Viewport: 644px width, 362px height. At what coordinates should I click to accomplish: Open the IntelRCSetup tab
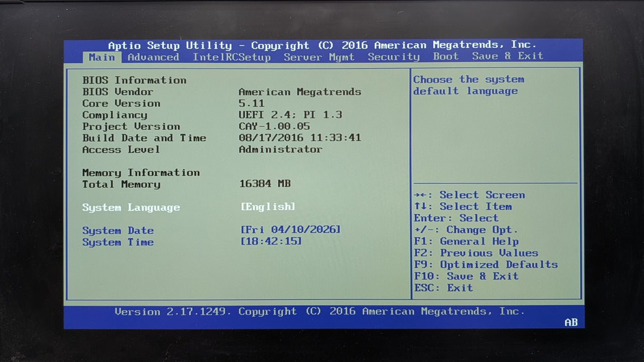(231, 57)
